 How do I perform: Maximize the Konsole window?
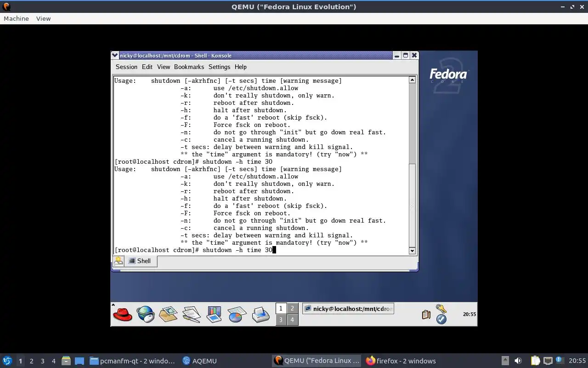tap(405, 55)
